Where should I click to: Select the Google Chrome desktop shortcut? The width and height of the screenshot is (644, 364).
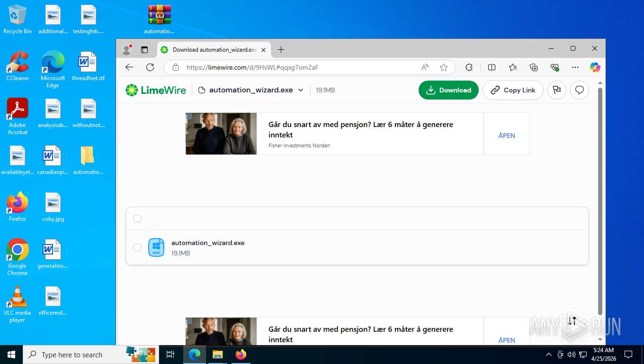[x=18, y=257]
